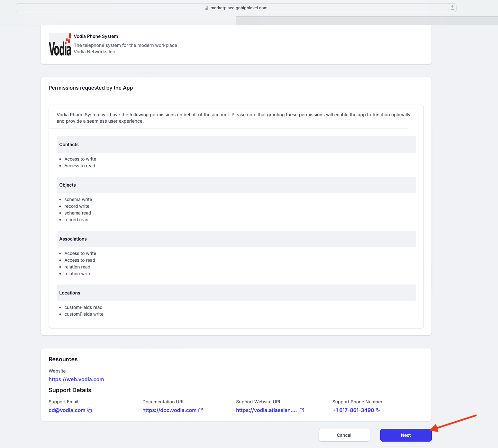Click 'customFields read' under Locations

pyautogui.click(x=83, y=307)
